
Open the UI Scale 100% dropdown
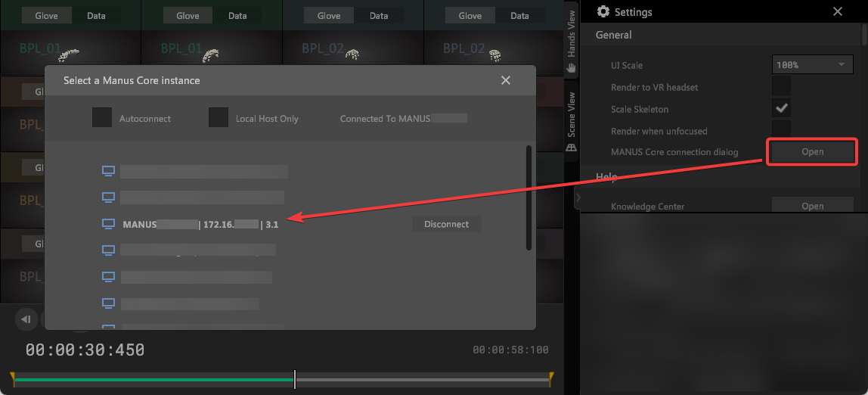point(812,65)
